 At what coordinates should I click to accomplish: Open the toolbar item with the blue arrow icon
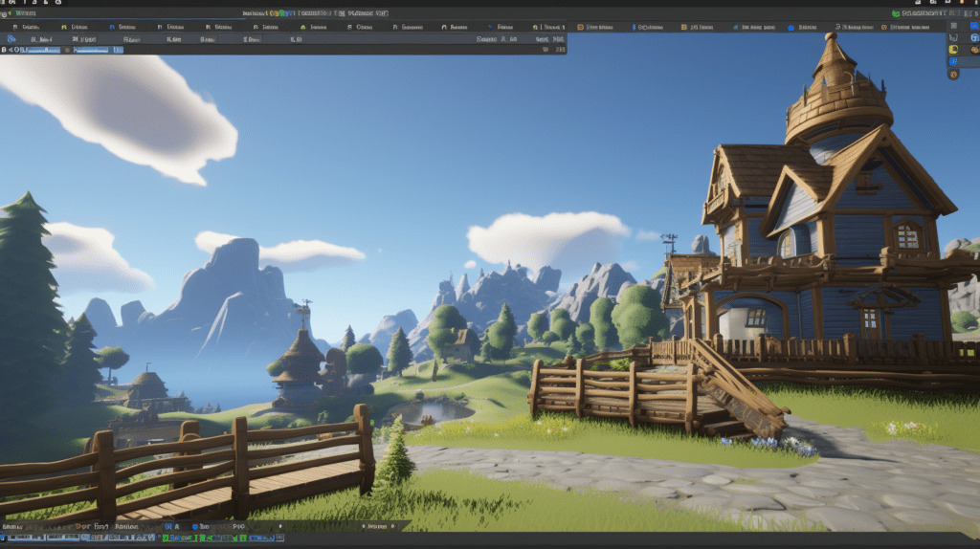(x=501, y=27)
